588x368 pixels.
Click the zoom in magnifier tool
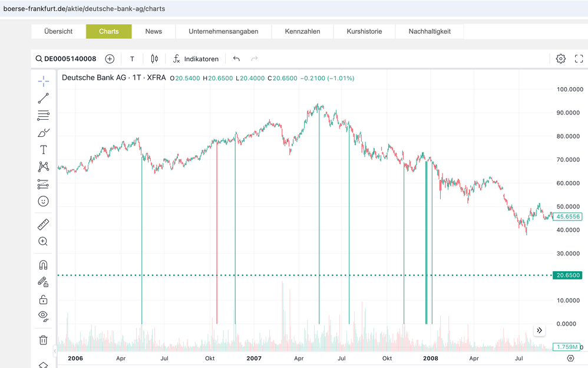[x=43, y=241]
